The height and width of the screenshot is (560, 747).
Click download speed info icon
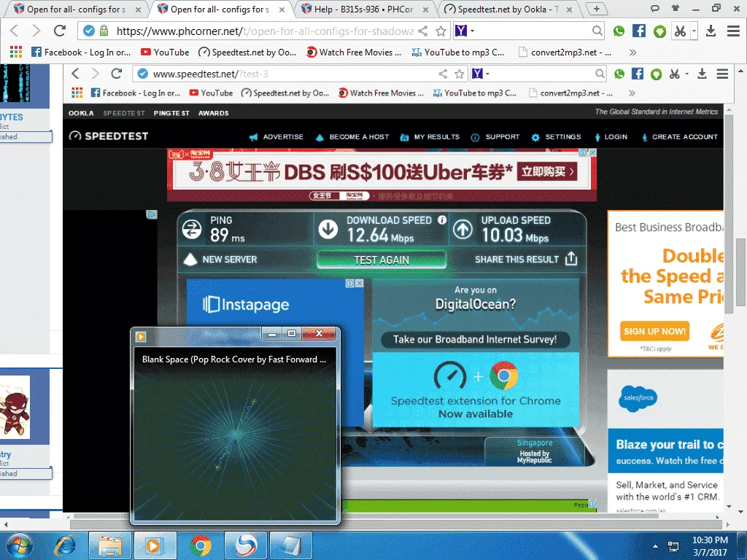442,220
